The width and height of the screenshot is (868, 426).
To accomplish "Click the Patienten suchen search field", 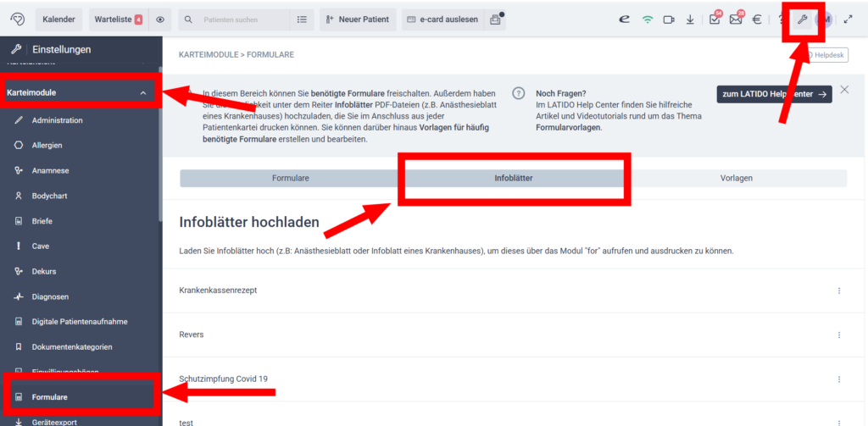I will coord(237,19).
